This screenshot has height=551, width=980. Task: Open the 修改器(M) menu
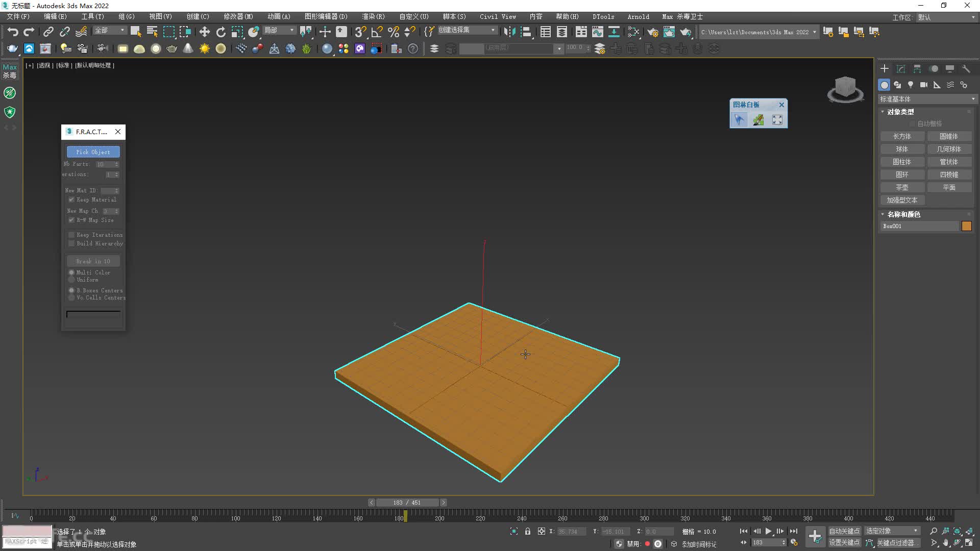tap(238, 17)
